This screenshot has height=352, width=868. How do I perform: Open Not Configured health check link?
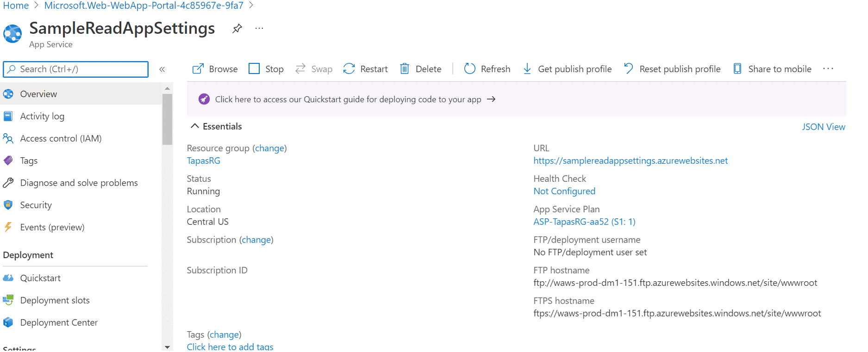564,191
